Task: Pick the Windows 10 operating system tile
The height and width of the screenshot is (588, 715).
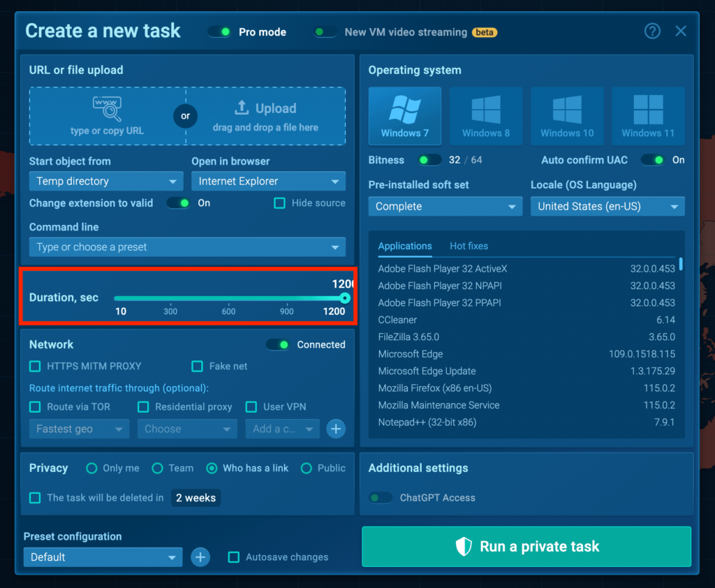Action: [x=567, y=116]
